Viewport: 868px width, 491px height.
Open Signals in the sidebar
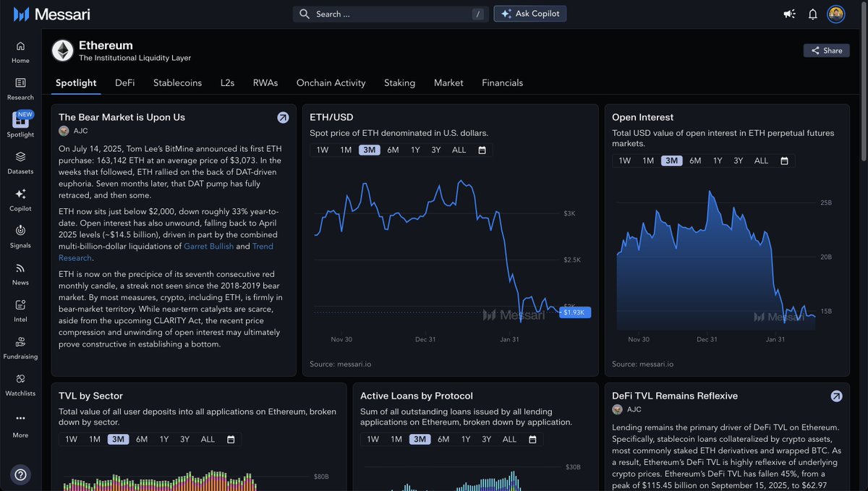[x=20, y=237]
